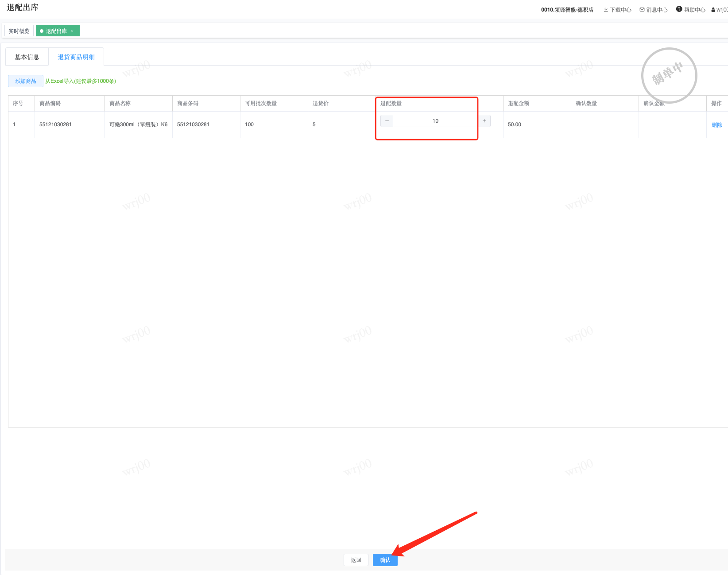Click store name 0010.领锋智能-德积店
This screenshot has height=575, width=728.
(x=567, y=10)
